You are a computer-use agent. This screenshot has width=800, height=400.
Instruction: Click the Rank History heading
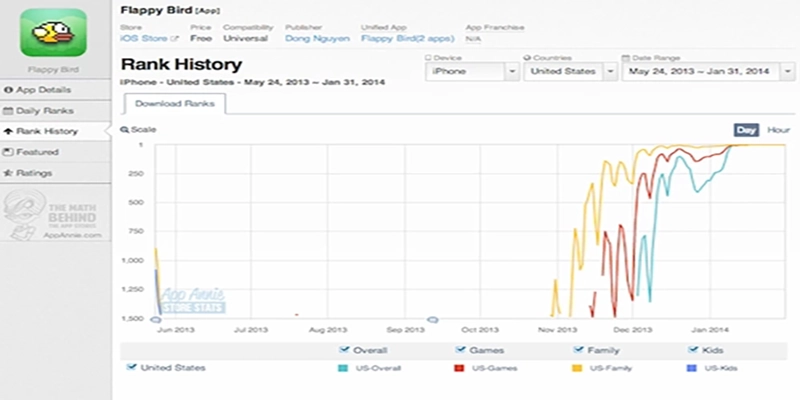182,64
